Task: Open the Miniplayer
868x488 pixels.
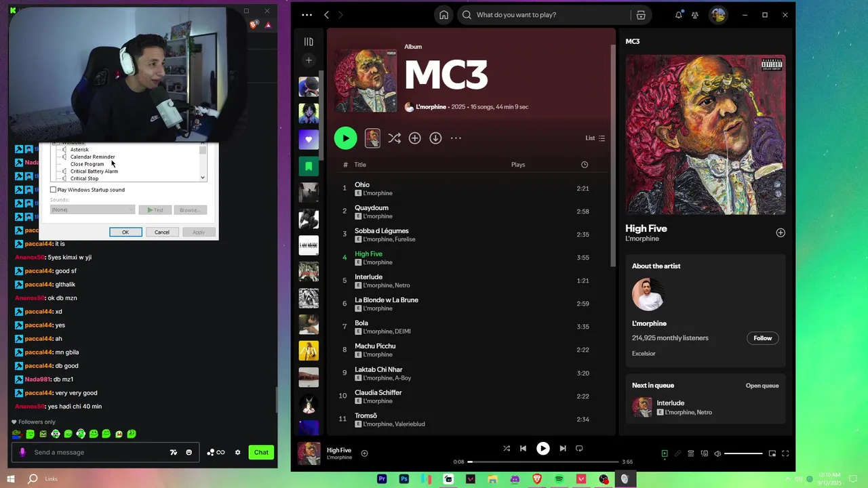Action: pyautogui.click(x=772, y=453)
